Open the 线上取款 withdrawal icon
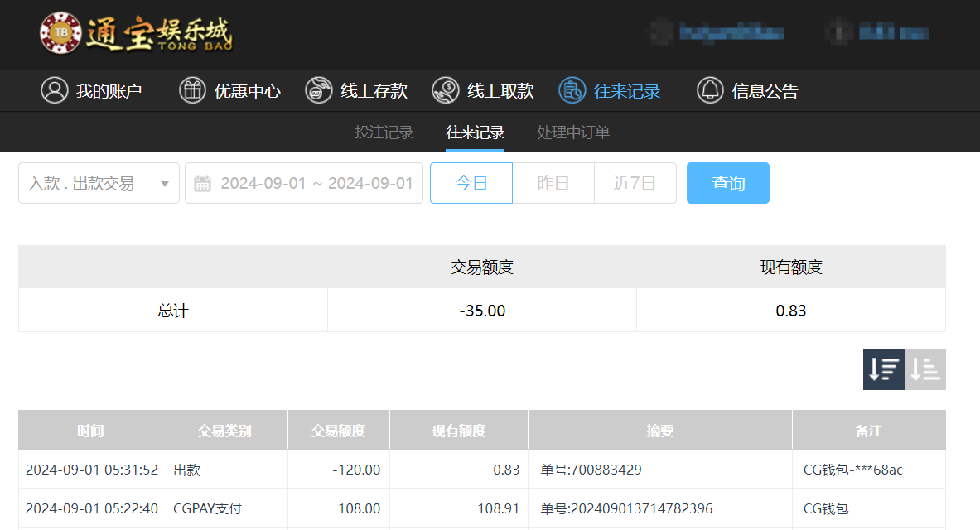980x530 pixels. (445, 90)
